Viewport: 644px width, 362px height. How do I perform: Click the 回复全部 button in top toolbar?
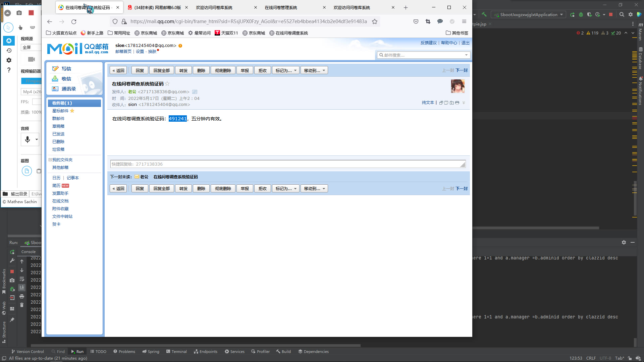(161, 70)
